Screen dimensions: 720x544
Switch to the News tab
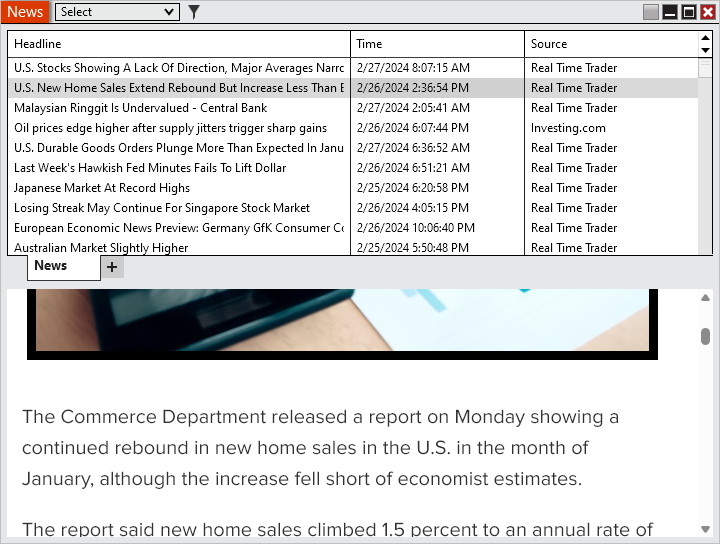point(51,266)
